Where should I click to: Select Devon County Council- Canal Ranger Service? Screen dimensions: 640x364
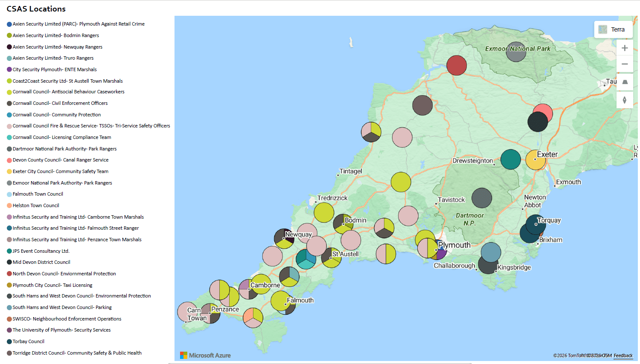61,160
